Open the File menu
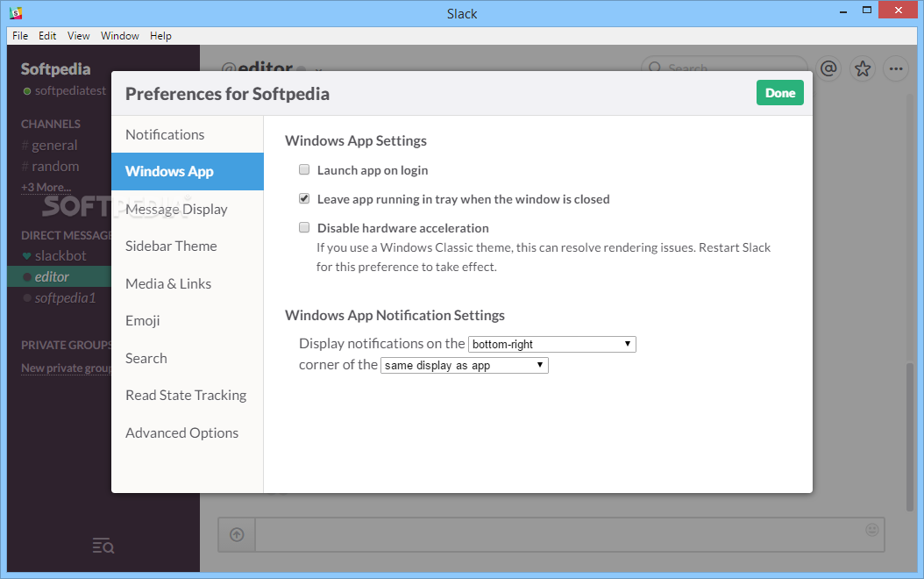 pos(20,36)
